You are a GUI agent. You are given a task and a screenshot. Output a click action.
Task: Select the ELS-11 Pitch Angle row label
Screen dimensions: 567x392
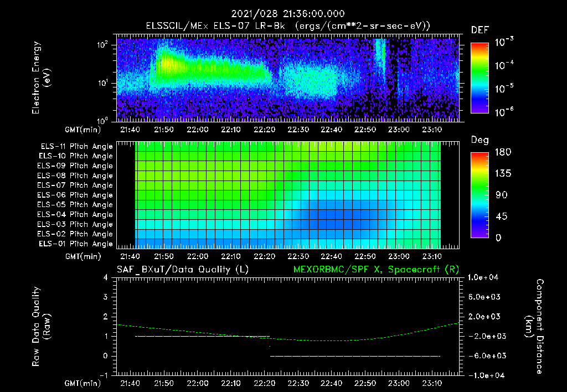(76, 147)
